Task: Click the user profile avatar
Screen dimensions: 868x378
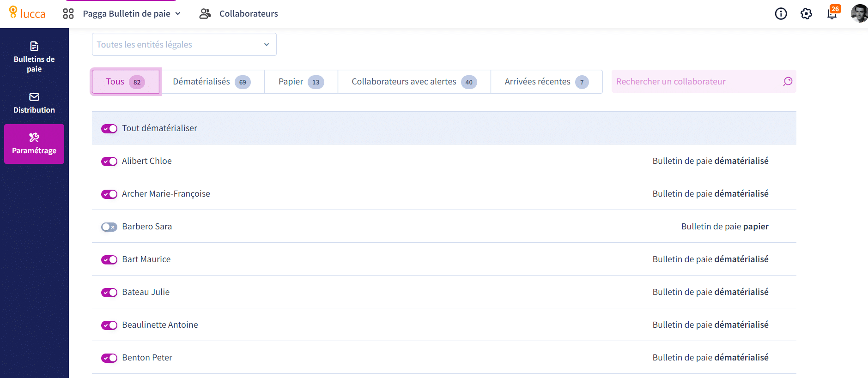Action: pos(859,14)
